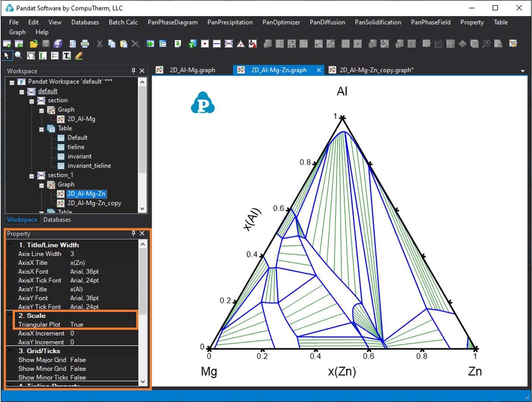Toggle the Show Minor Grid value
This screenshot has width=532, height=402.
click(x=78, y=369)
